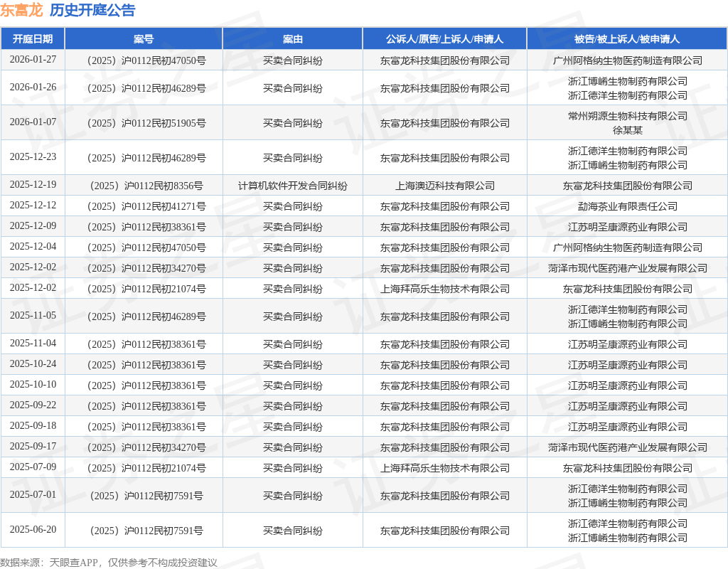
Task: Click defendant 勐海茶业有限责任公司
Action: [628, 206]
